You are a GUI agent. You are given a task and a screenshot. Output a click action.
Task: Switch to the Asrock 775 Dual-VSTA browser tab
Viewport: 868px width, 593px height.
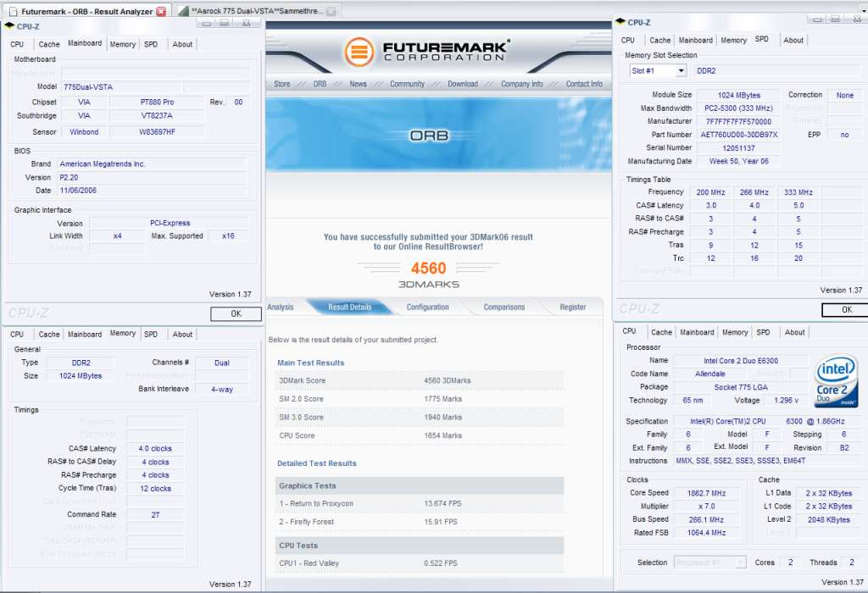coord(258,11)
